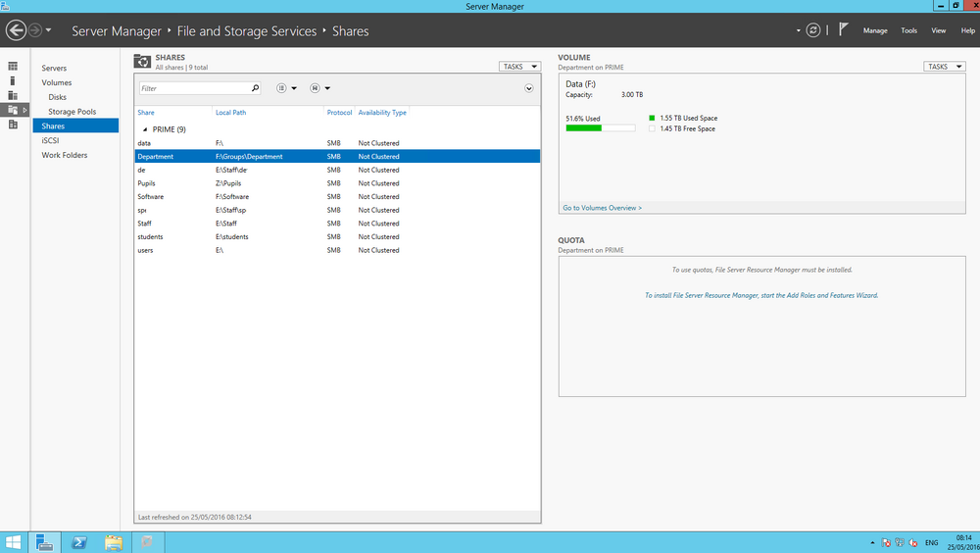Expand the filter criteria chevron
The height and width of the screenshot is (553, 980).
pyautogui.click(x=529, y=88)
